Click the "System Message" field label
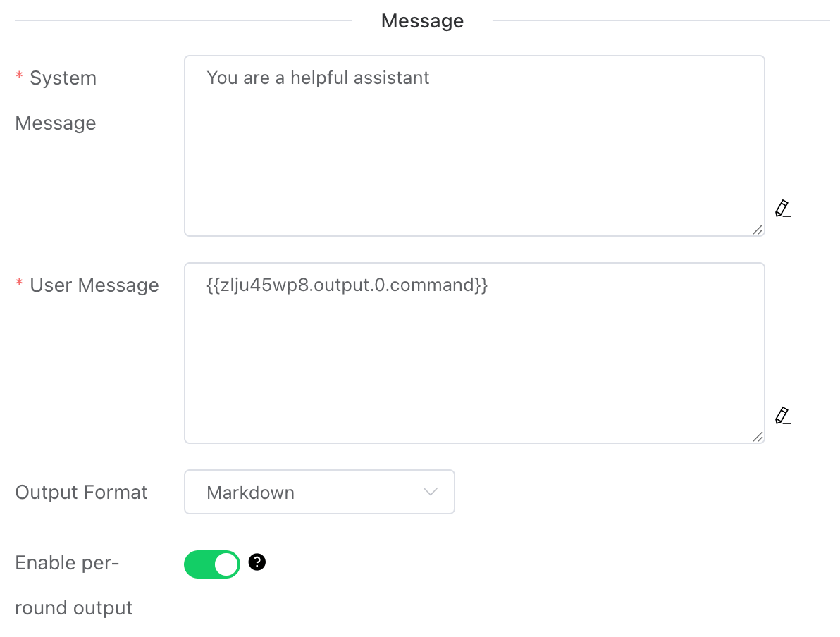This screenshot has height=637, width=840. pos(56,100)
